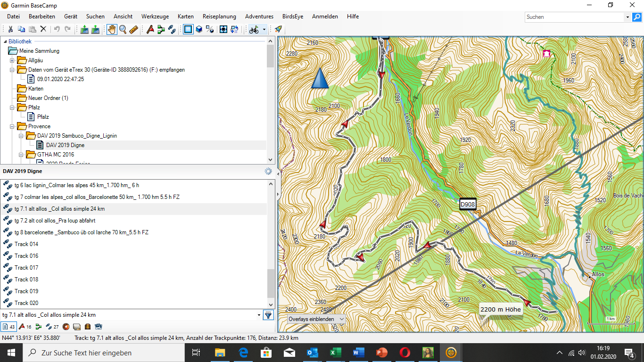
Task: Toggle the stacked-images filter icon beside the chest
Action: point(99,326)
